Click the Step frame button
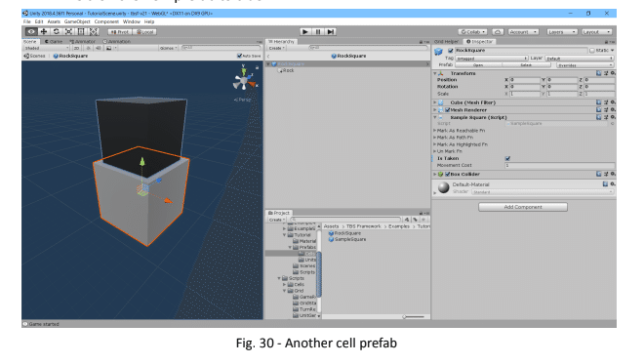This screenshot has width=644, height=364. pos(331,31)
